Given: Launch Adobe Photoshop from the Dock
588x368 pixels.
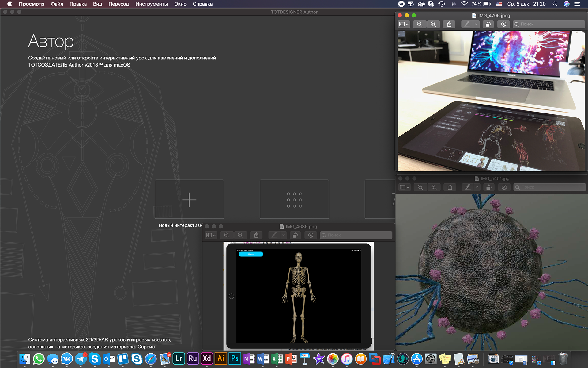Looking at the screenshot, I should click(x=235, y=358).
